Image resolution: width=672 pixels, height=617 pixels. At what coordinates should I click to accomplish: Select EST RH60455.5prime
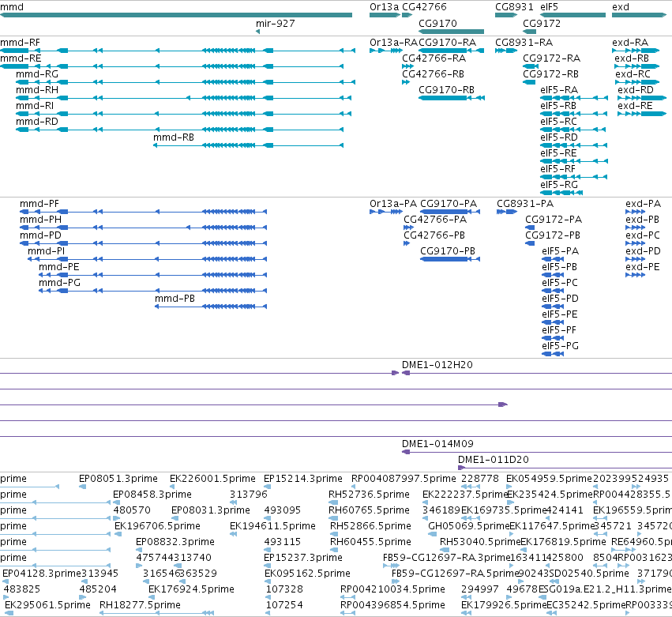(370, 543)
